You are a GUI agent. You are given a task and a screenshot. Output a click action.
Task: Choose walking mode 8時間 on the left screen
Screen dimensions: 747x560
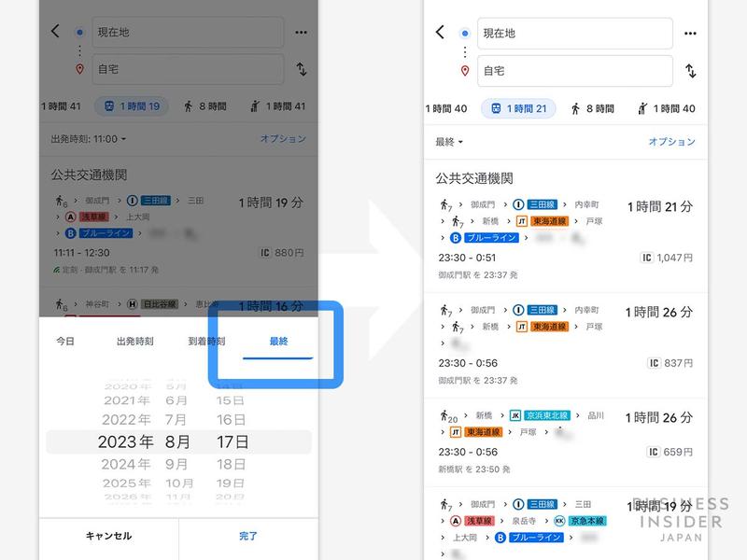pyautogui.click(x=205, y=106)
